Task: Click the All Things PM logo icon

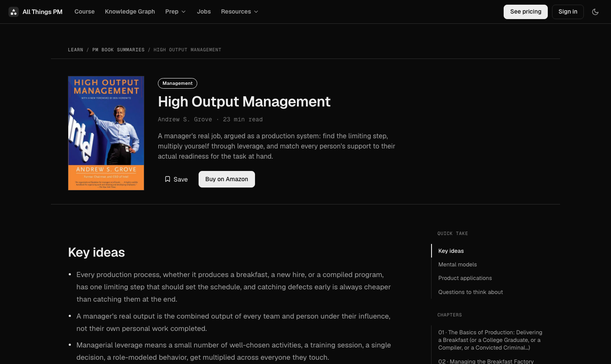Action: [14, 12]
